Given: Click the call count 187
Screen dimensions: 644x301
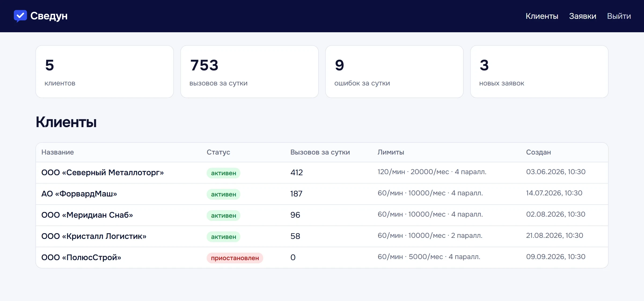Looking at the screenshot, I should pyautogui.click(x=296, y=193).
